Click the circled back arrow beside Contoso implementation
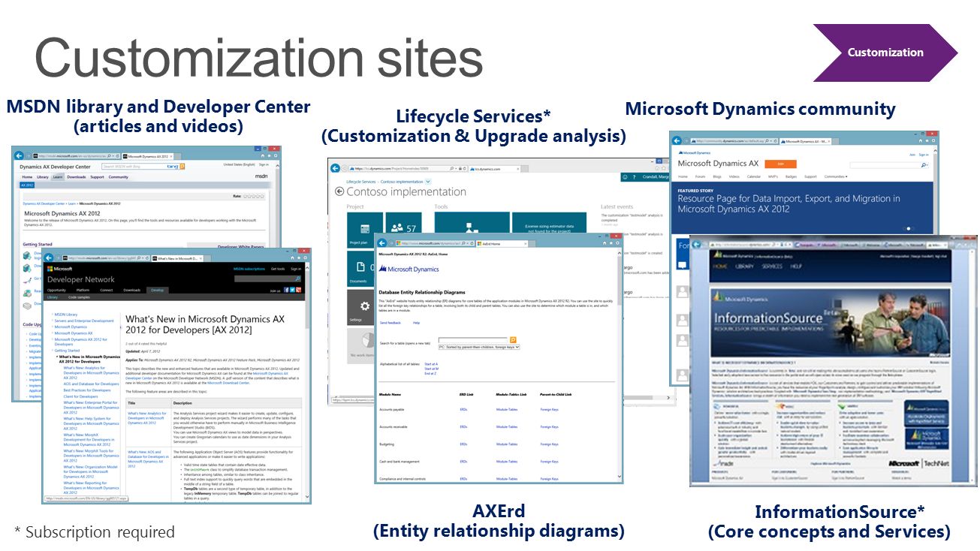The image size is (980, 551). click(x=339, y=192)
